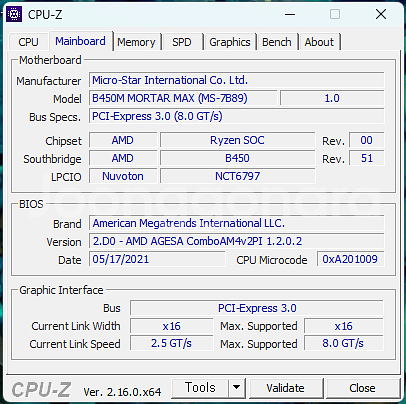406x404 pixels.
Task: Click the Manufacturer label
Action: point(49,81)
